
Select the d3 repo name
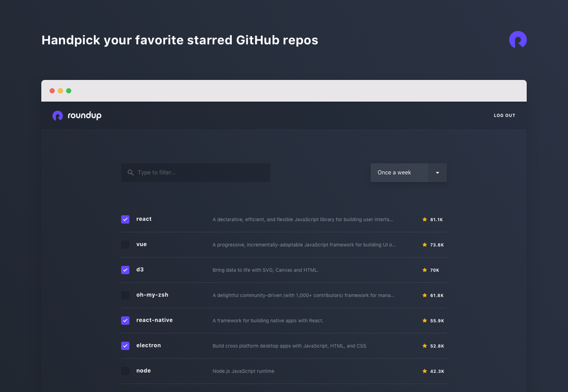(x=140, y=270)
